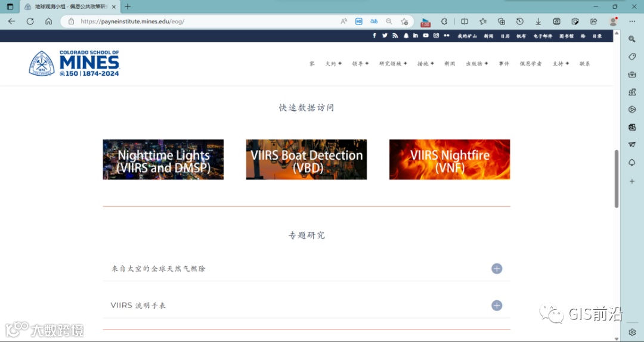Open the 目录 top bar link
The image size is (644, 342).
point(597,36)
